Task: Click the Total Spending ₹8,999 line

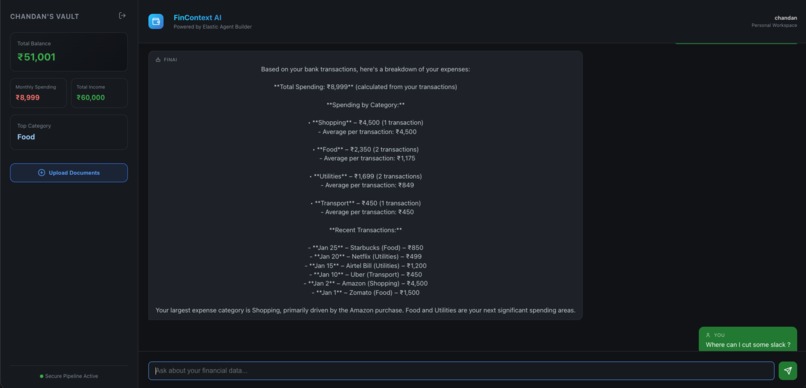Action: 365,87
